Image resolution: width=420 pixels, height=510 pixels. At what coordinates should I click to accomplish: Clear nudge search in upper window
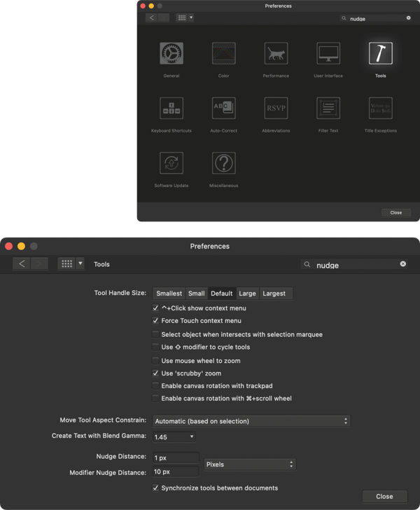click(409, 18)
